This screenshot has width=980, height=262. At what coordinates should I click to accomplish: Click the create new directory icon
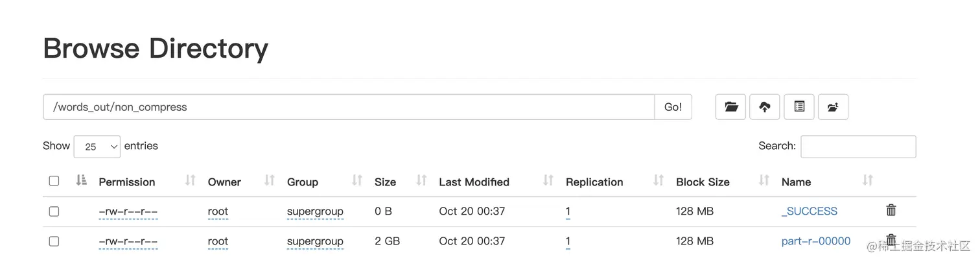pos(833,107)
